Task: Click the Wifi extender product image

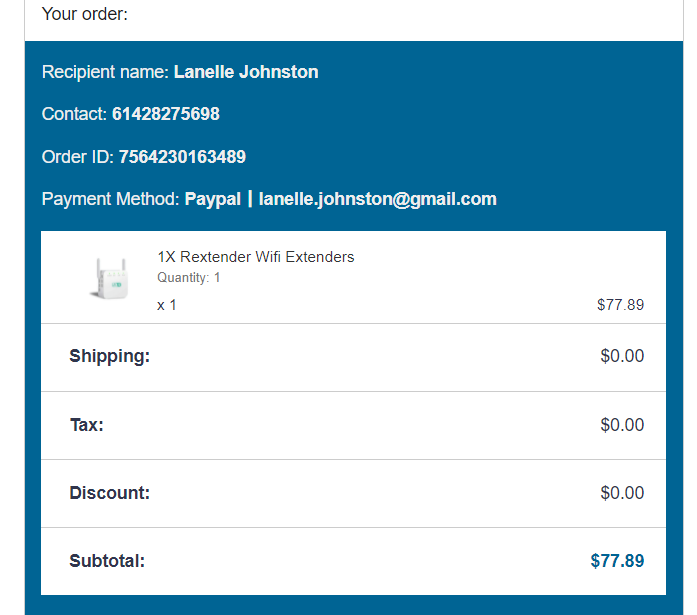Action: [110, 278]
